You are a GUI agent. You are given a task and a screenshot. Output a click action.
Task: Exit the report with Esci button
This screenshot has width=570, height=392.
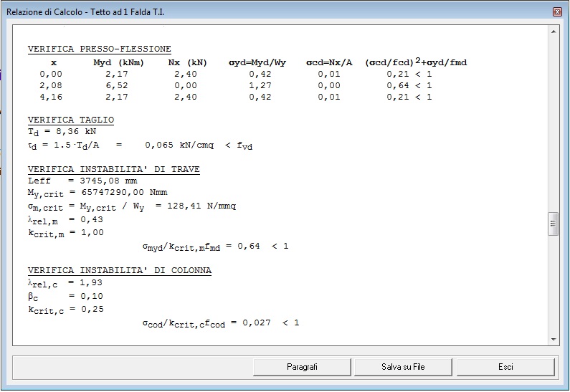tap(505, 367)
